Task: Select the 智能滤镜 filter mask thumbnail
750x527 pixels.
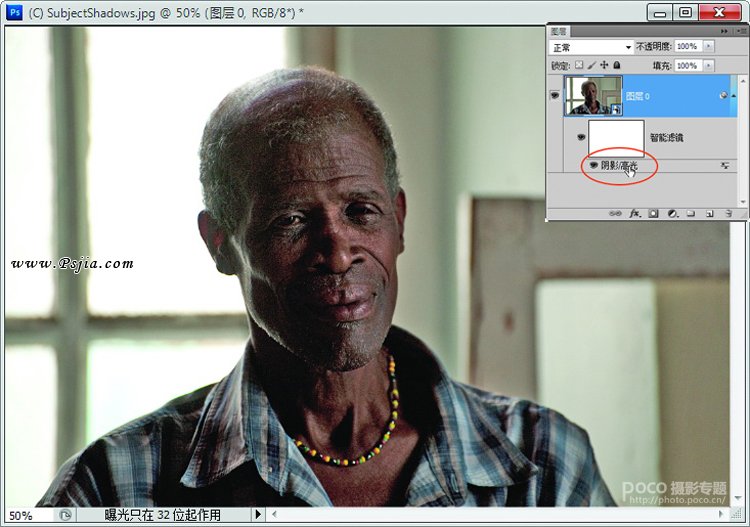Action: [616, 138]
